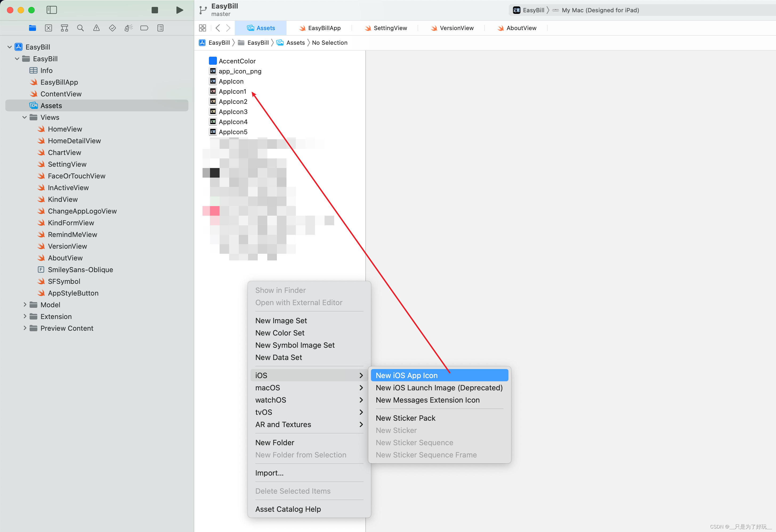Select the AppIcon4 asset icon
This screenshot has width=776, height=532.
[213, 121]
